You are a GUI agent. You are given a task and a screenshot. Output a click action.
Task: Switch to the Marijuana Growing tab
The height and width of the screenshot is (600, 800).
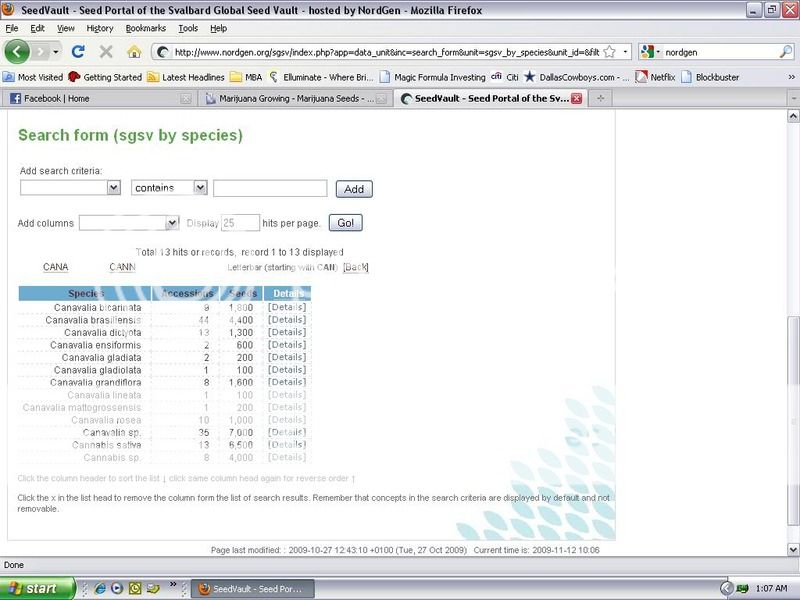coord(296,98)
